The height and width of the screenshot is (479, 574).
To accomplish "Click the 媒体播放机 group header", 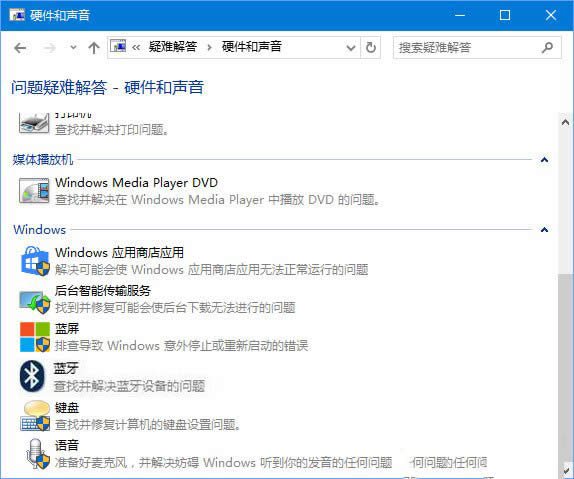I will [43, 160].
